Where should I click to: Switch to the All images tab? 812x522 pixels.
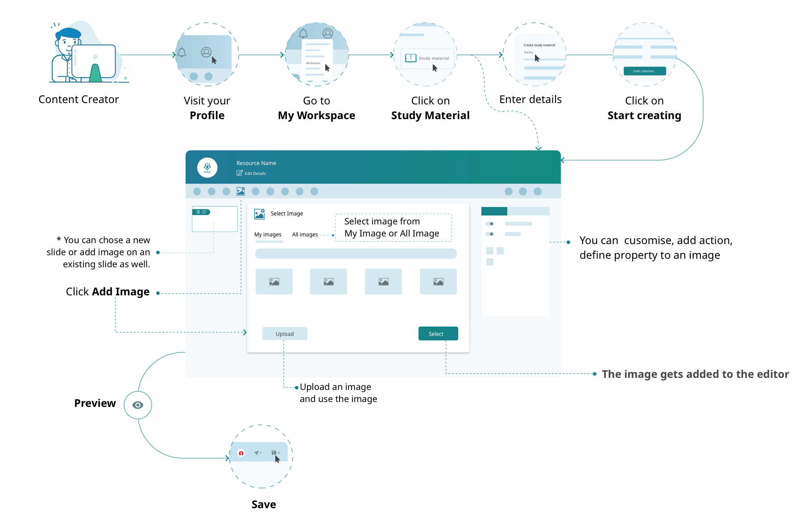(x=305, y=235)
